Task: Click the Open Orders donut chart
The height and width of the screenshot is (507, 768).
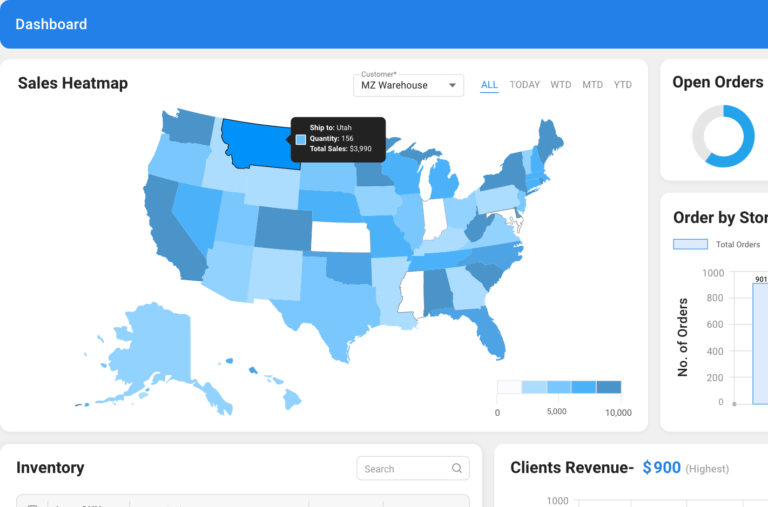Action: (723, 136)
